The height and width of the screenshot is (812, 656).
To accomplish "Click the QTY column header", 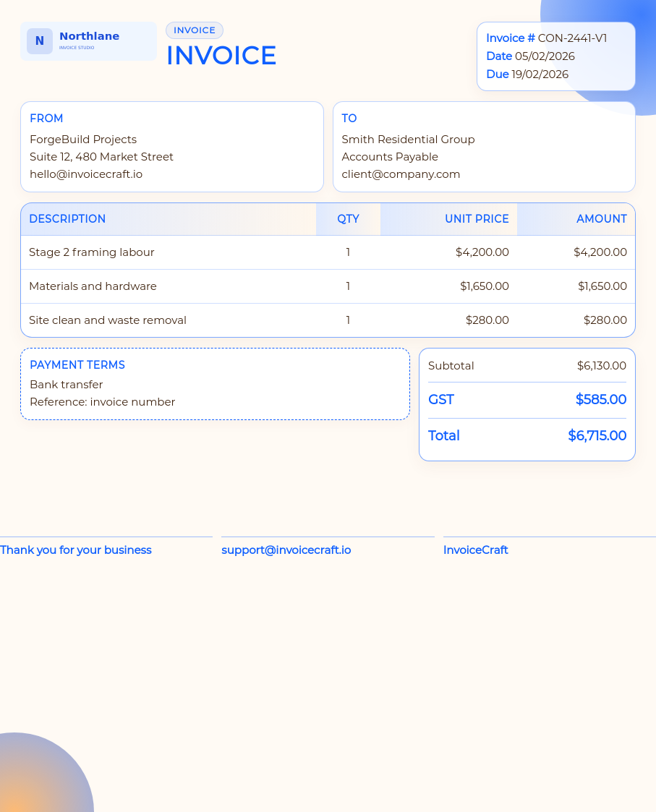I will 348,218.
